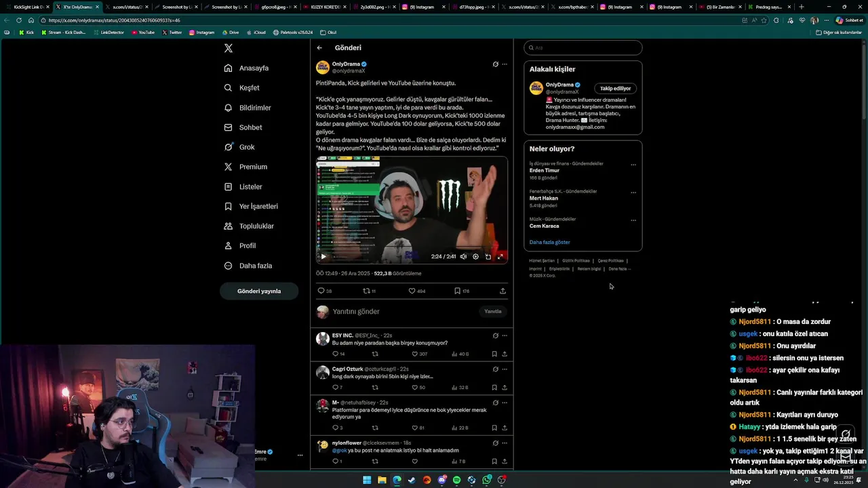Viewport: 868px width, 488px height.
Task: Open Keşfet search page
Action: tap(241, 87)
